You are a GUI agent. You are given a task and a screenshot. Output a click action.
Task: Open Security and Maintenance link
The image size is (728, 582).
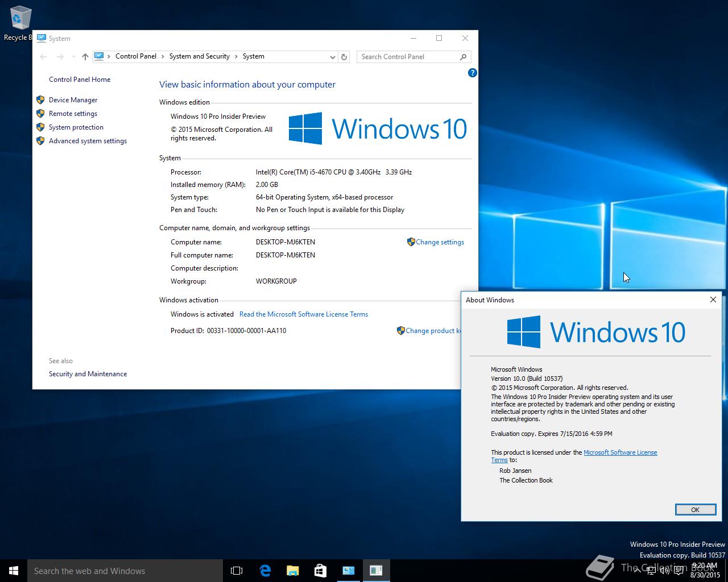(88, 374)
